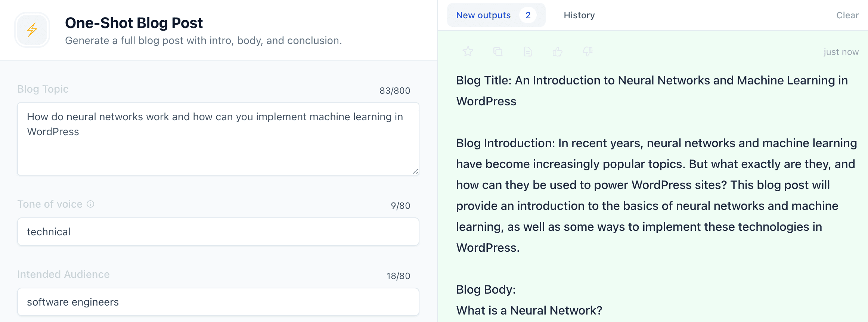The width and height of the screenshot is (868, 322).
Task: Clear all generated outputs
Action: (x=847, y=15)
